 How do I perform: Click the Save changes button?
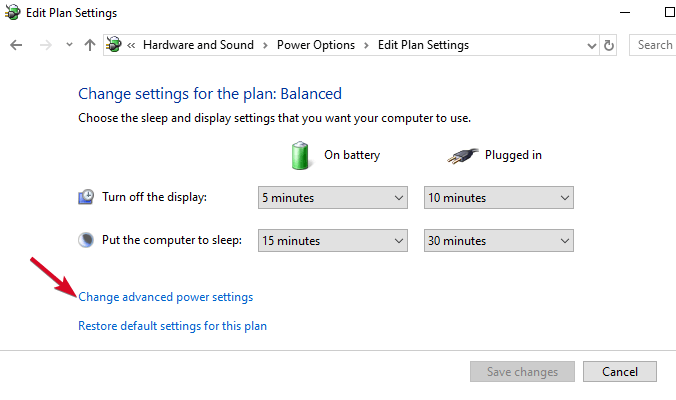click(522, 372)
